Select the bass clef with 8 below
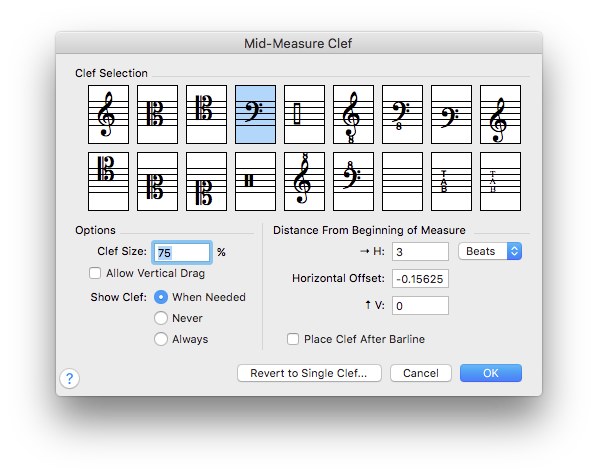The width and height of the screenshot is (598, 476). click(402, 114)
